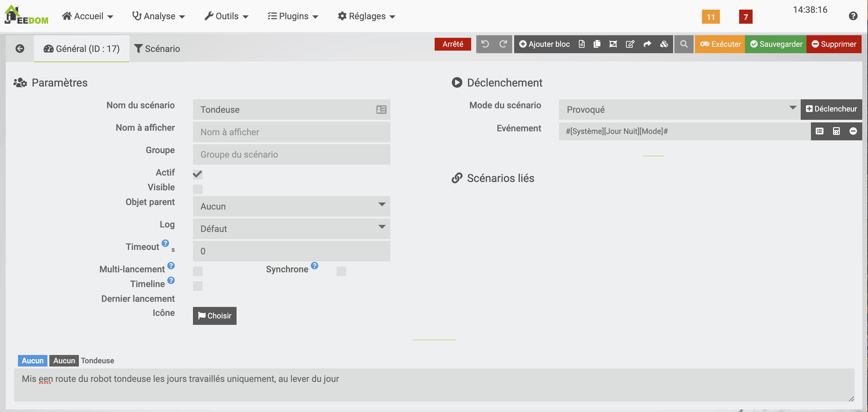This screenshot has height=412, width=868.
Task: Show the Multi-lancement help icon
Action: (171, 266)
